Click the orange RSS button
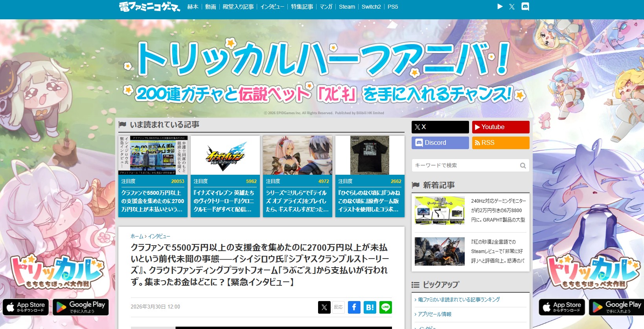The image size is (644, 329). pyautogui.click(x=500, y=143)
